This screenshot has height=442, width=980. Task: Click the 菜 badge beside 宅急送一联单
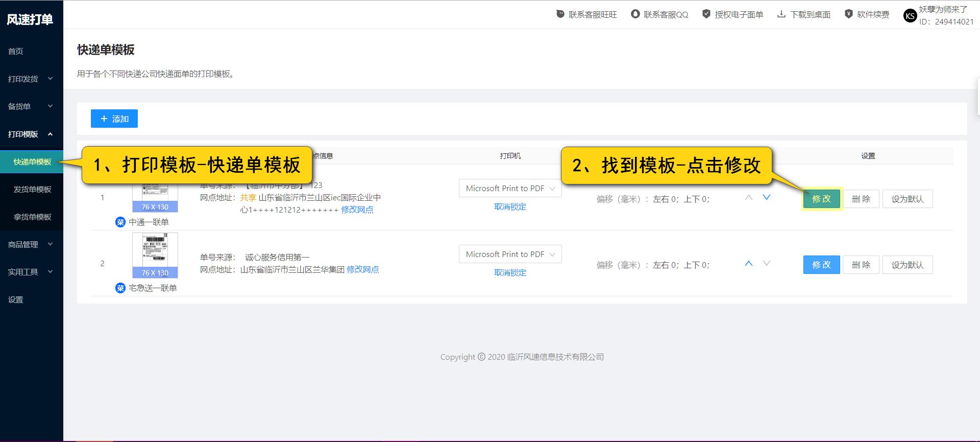pos(120,288)
